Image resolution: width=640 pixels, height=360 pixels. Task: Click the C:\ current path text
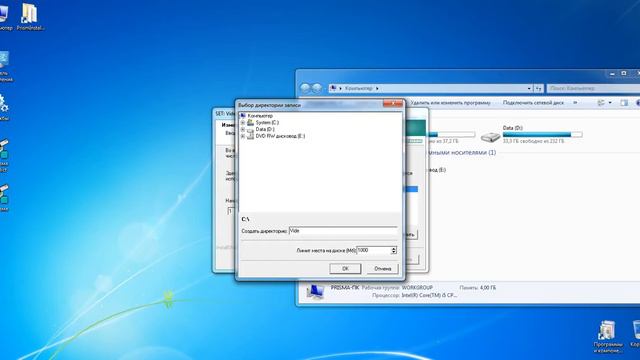(245, 220)
